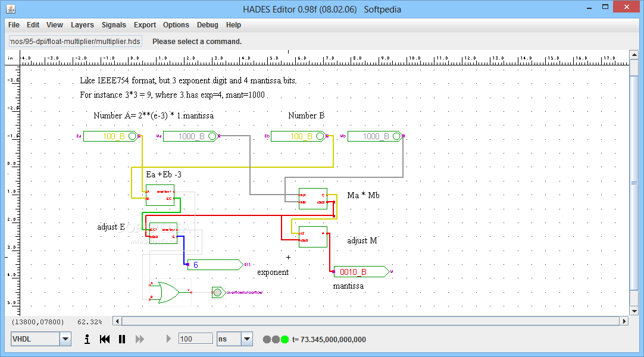Viewport: 644px width, 357px height.
Task: Click the green simulation status indicator
Action: (285, 339)
